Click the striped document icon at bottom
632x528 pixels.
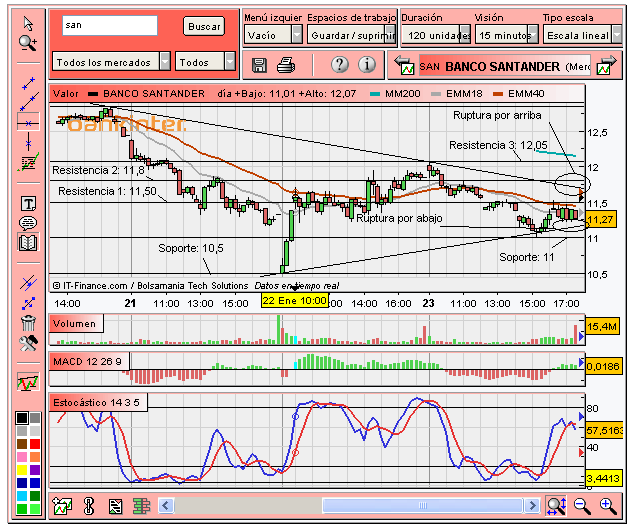pos(115,506)
